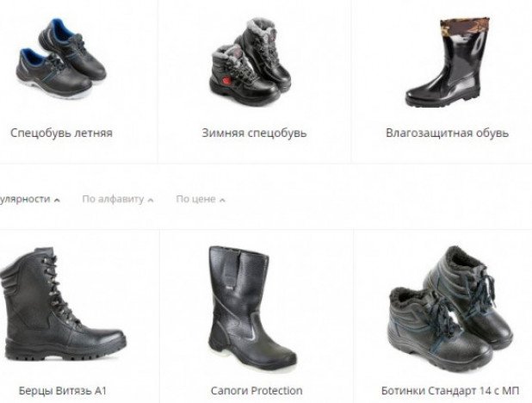This screenshot has height=403, width=532.
Task: View the Сапоги Protection boot photo
Action: click(x=252, y=308)
